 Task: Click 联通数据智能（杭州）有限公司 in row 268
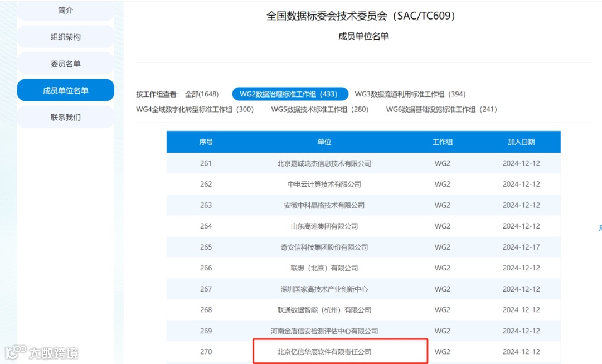point(324,310)
